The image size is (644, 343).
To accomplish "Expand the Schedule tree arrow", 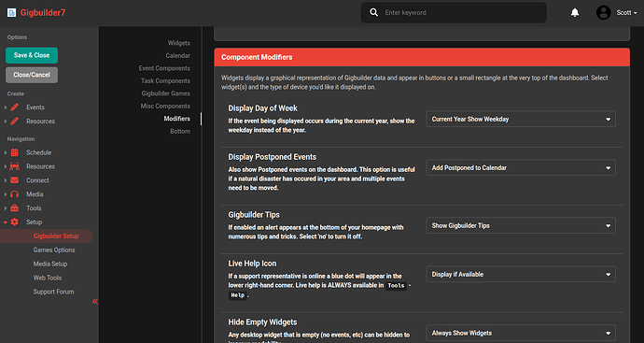I will 6,152.
